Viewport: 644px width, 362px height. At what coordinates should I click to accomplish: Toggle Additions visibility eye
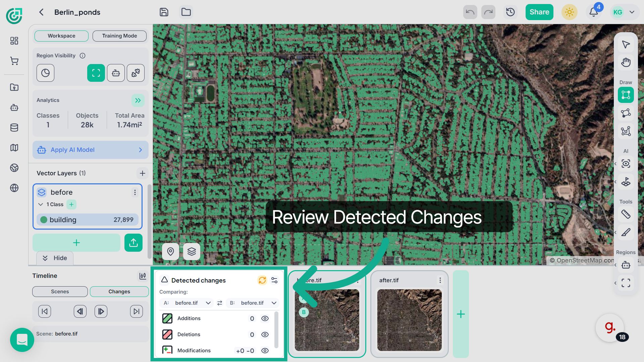pos(265,318)
